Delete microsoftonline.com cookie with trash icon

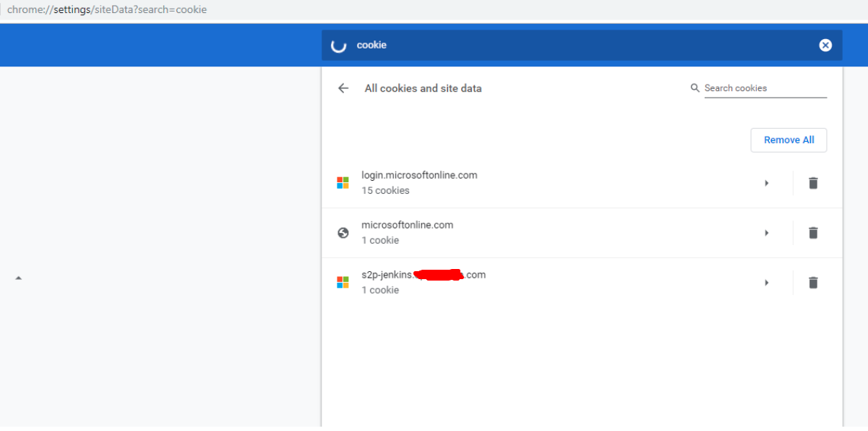click(x=813, y=233)
